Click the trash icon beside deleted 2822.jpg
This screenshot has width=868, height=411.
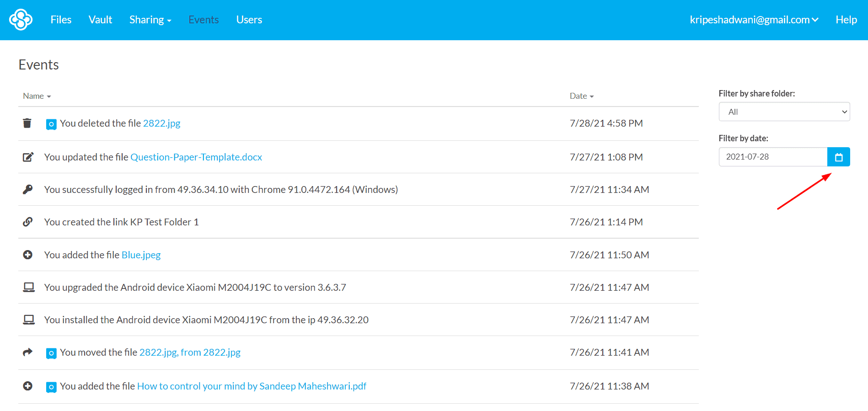coord(27,123)
